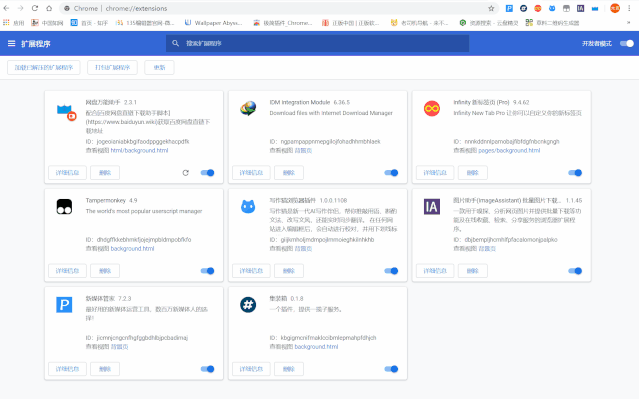Click the 网盘万能助手 card icon

coord(66,112)
